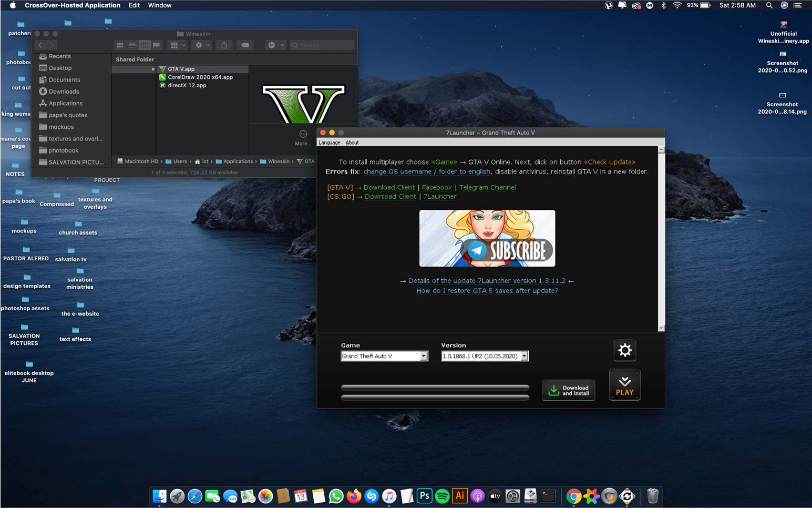Open the 7Launcher settings gear button
The width and height of the screenshot is (812, 508).
tap(624, 350)
